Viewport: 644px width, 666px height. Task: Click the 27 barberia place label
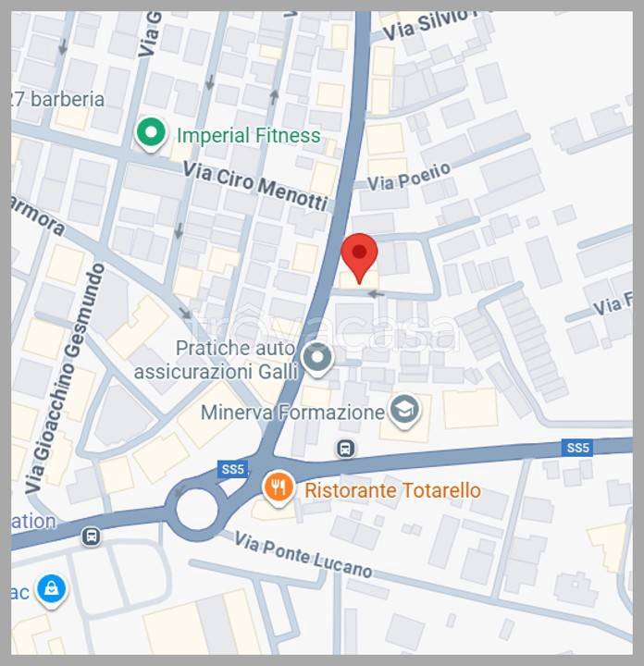point(57,100)
